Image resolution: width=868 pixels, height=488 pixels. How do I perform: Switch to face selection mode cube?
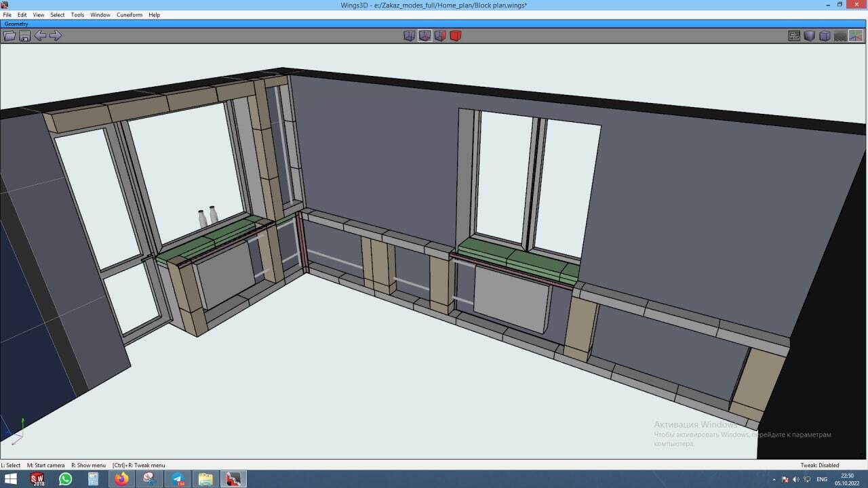pyautogui.click(x=440, y=36)
